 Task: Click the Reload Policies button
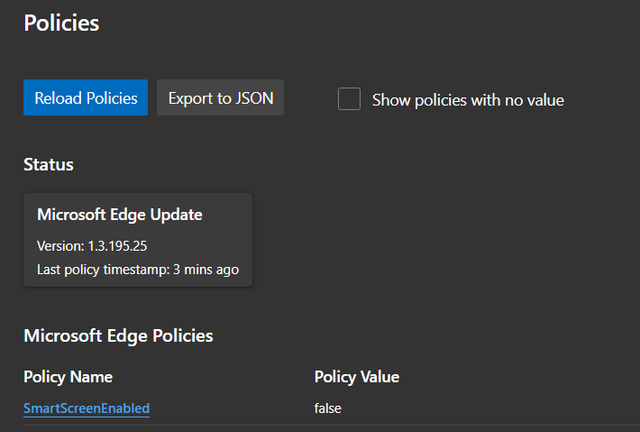point(86,98)
